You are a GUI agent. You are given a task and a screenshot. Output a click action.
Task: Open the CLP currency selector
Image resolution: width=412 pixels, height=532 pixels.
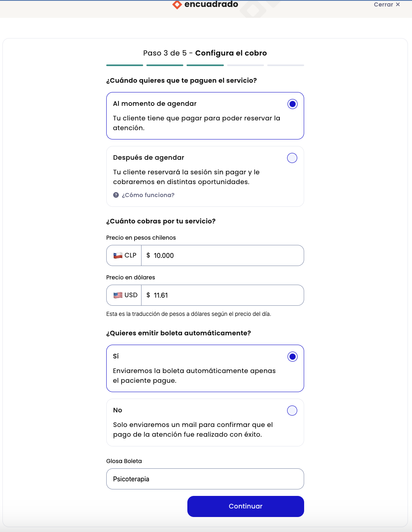[x=124, y=255]
